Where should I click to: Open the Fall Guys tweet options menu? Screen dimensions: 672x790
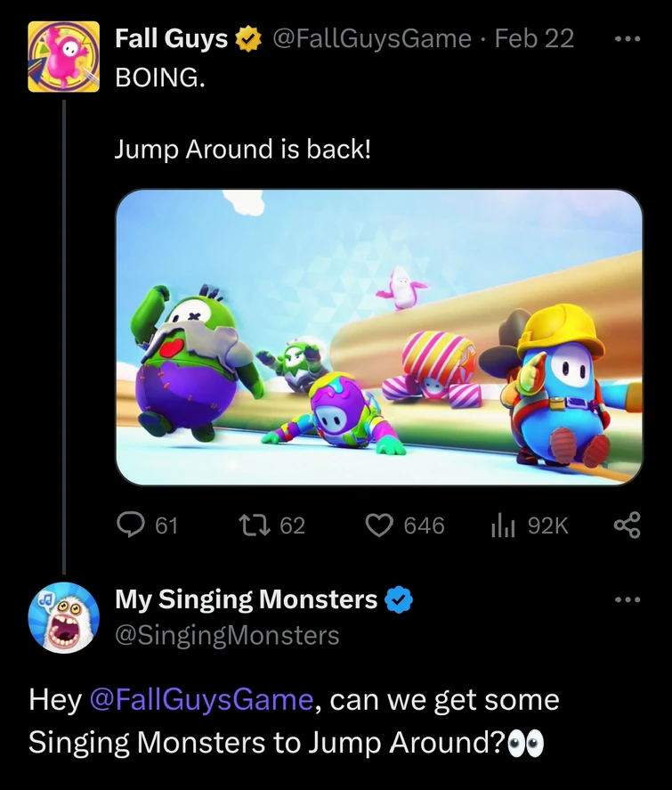[x=627, y=39]
